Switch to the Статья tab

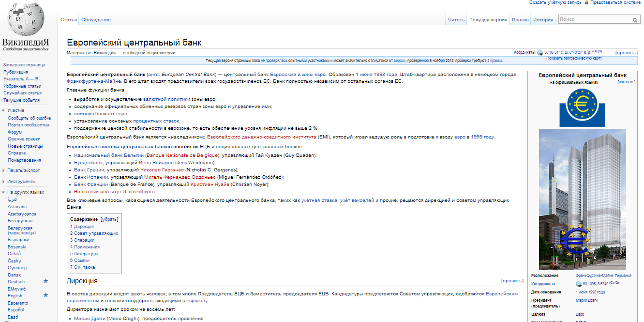click(69, 20)
